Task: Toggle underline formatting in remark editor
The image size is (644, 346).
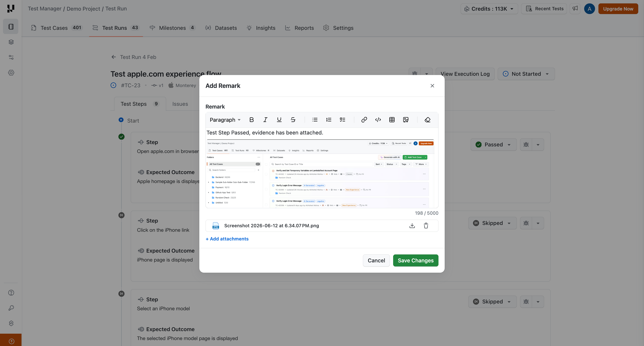Action: point(279,120)
